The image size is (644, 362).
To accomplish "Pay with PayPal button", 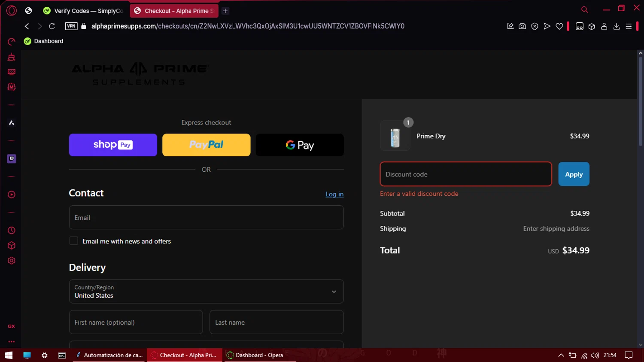I will (x=206, y=145).
